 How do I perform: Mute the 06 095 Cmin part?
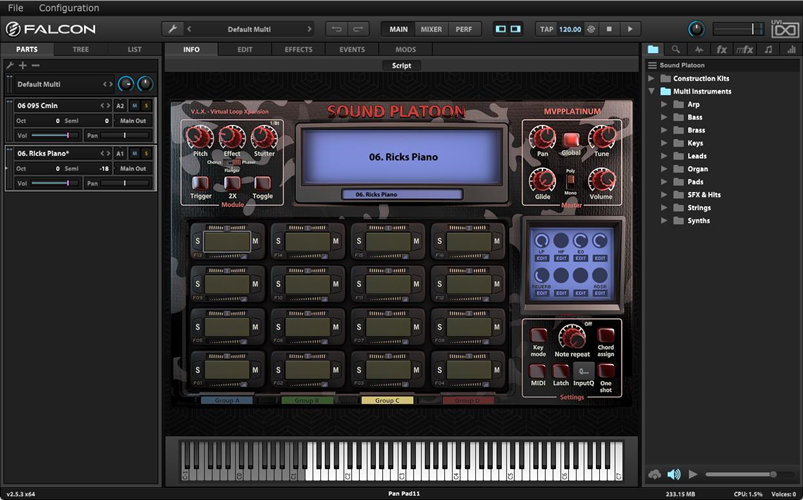tap(135, 105)
